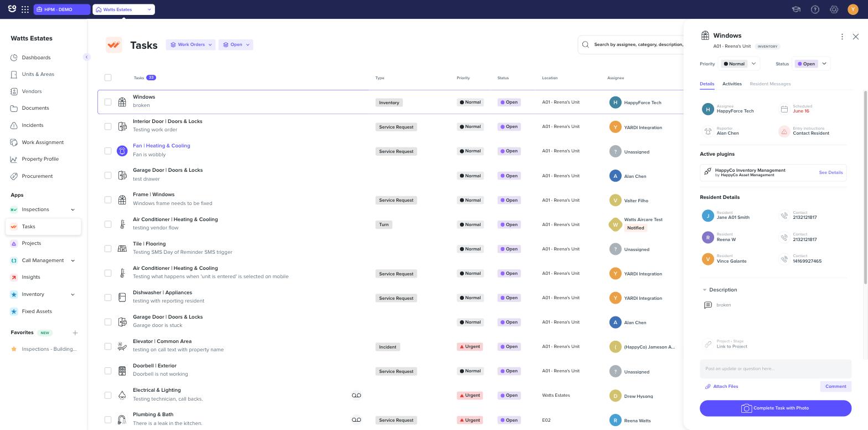
Task: Open the user avatar Y menu
Action: pos(852,9)
